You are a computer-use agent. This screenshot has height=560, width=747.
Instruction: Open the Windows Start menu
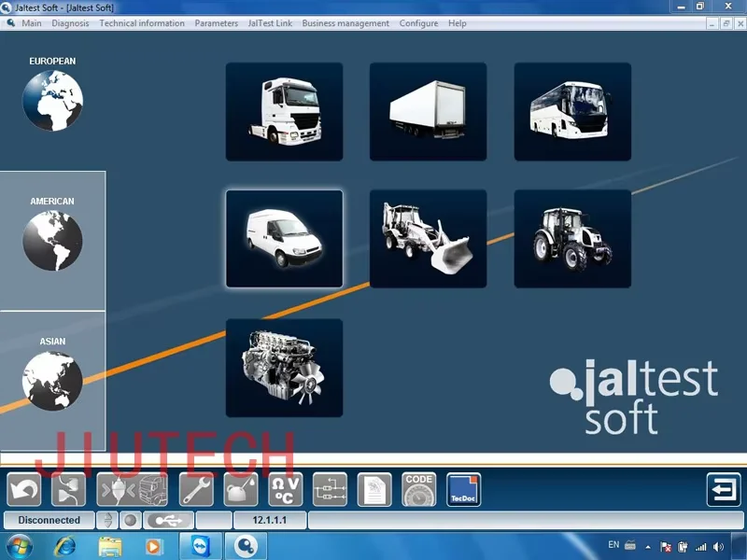click(20, 546)
